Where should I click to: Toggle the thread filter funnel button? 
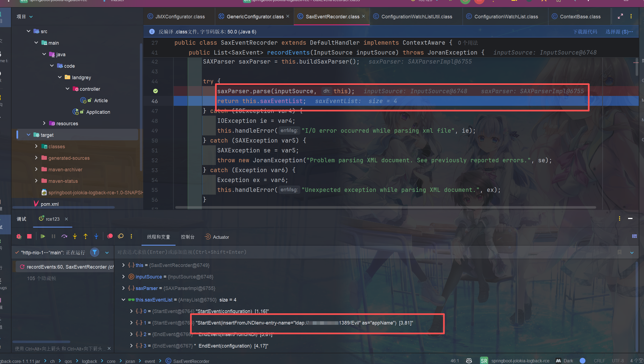[x=95, y=252]
